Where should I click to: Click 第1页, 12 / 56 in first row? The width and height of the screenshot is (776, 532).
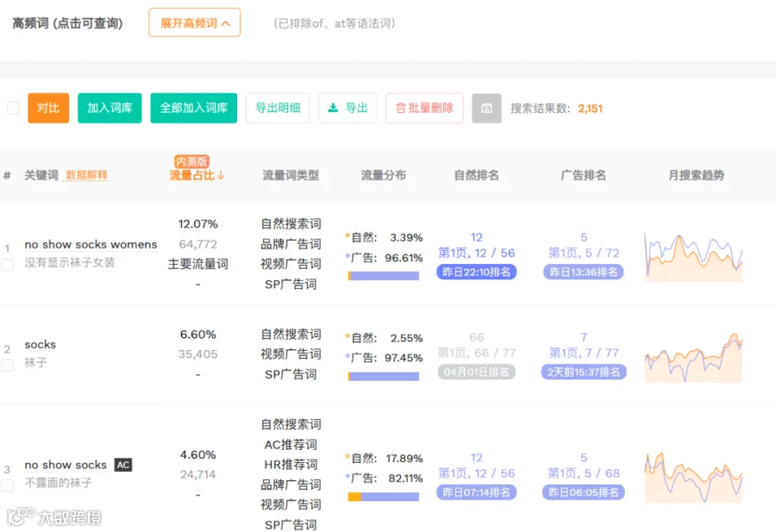(477, 253)
